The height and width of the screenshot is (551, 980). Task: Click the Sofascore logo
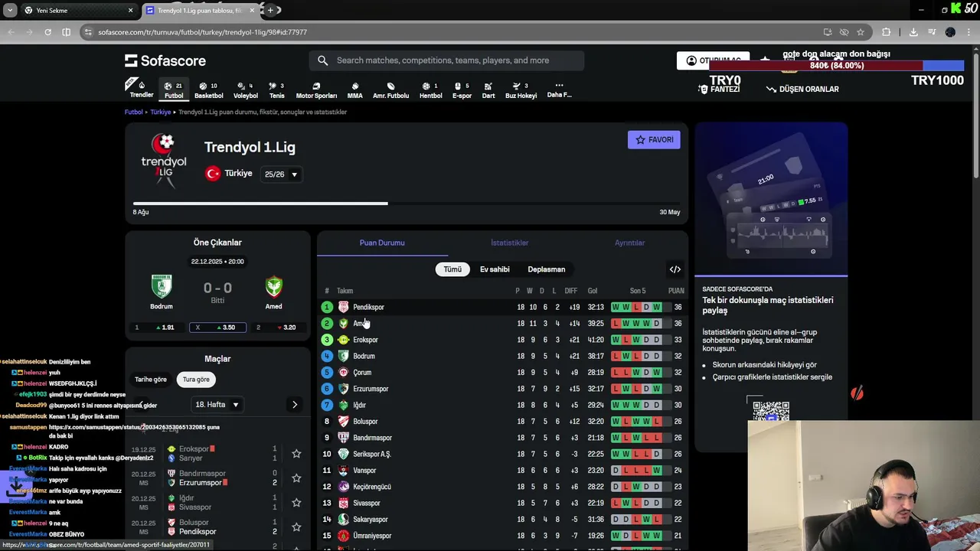pos(165,60)
